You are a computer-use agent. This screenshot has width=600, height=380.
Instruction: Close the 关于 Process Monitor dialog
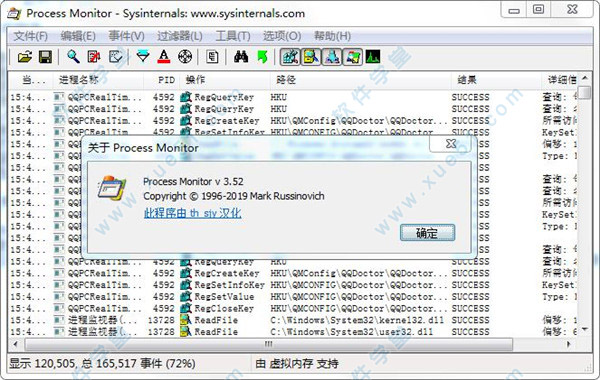(451, 144)
